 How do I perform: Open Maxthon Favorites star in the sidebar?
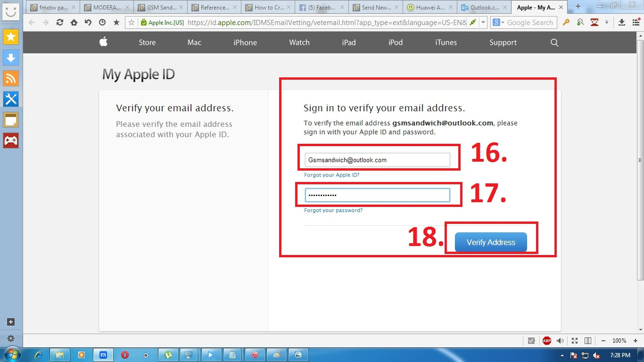click(x=11, y=37)
